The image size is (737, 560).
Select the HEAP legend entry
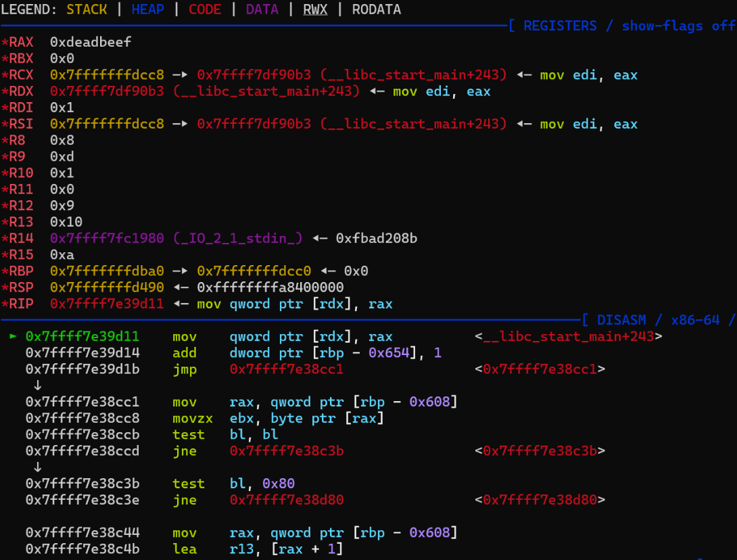point(147,9)
